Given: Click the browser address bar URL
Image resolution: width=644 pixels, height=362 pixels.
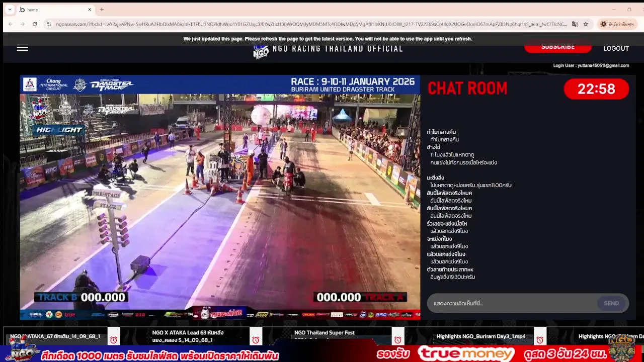Looking at the screenshot, I should (311, 24).
